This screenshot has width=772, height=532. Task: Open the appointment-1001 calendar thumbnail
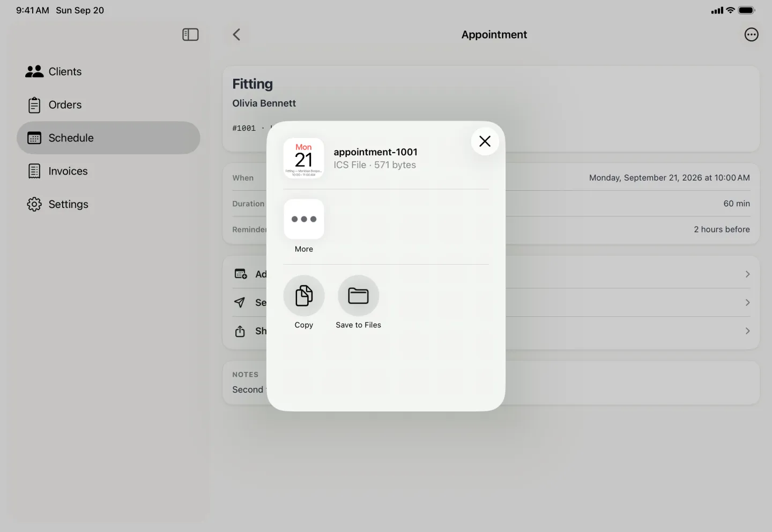tap(304, 158)
